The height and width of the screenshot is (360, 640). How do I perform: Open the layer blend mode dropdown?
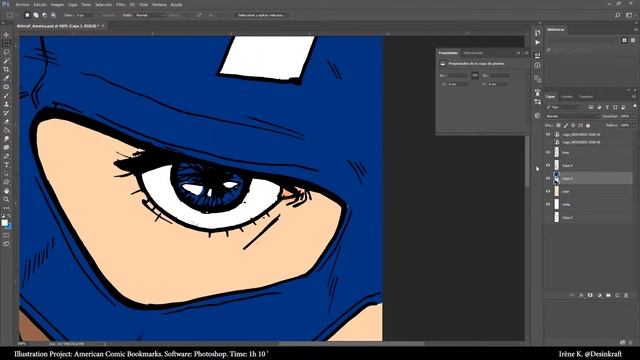[x=572, y=116]
